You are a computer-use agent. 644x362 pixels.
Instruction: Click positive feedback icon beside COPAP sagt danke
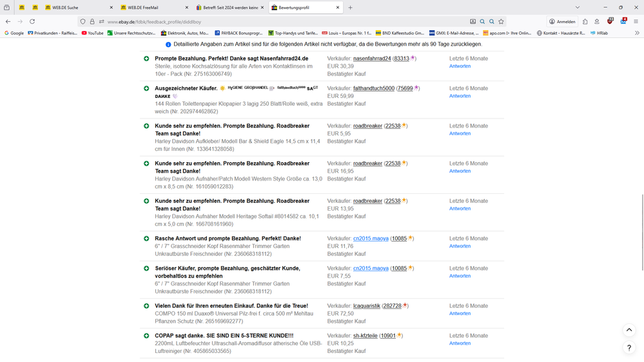146,336
